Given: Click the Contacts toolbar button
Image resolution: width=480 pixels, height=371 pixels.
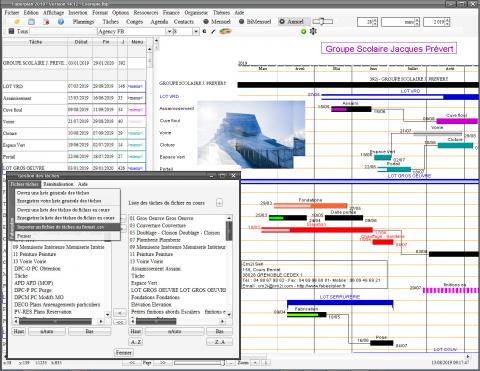Looking at the screenshot, I should point(184,22).
